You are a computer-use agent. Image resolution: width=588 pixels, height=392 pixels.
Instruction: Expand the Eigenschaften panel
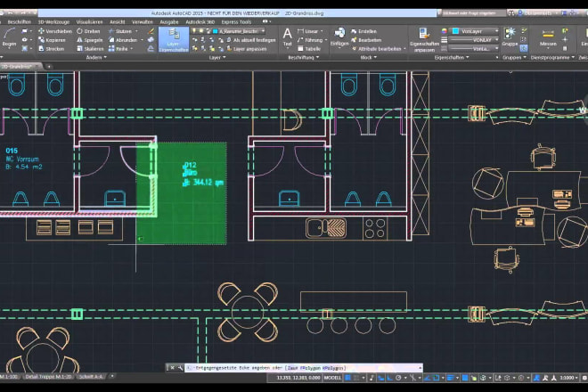(x=452, y=57)
